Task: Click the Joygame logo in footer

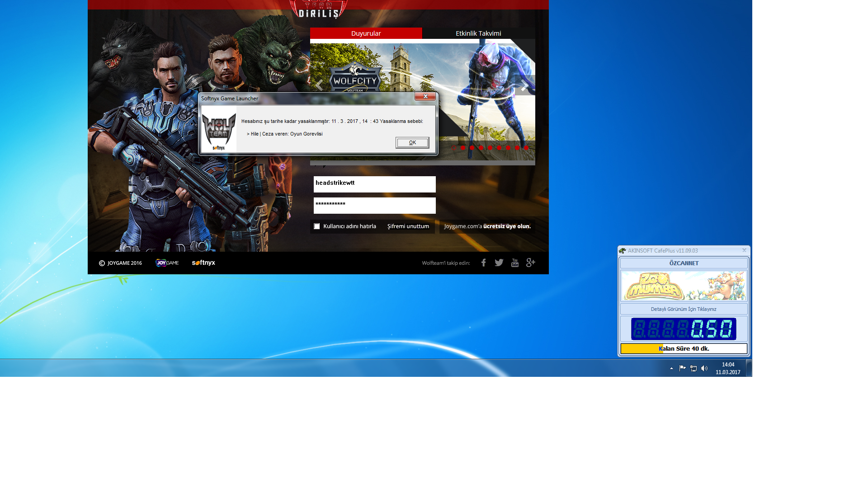Action: coord(167,263)
